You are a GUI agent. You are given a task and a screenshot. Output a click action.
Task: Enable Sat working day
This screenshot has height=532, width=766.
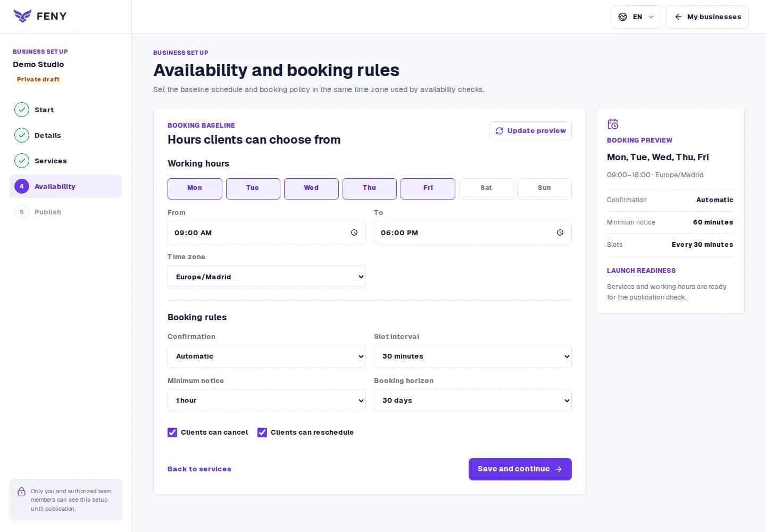(x=486, y=188)
